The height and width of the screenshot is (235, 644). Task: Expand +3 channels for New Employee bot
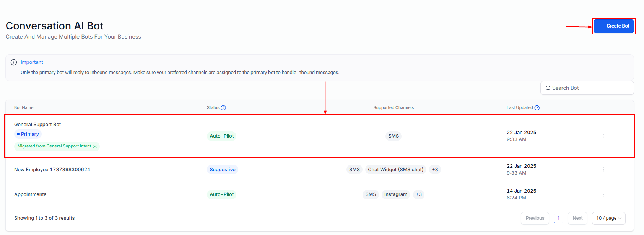tap(435, 170)
